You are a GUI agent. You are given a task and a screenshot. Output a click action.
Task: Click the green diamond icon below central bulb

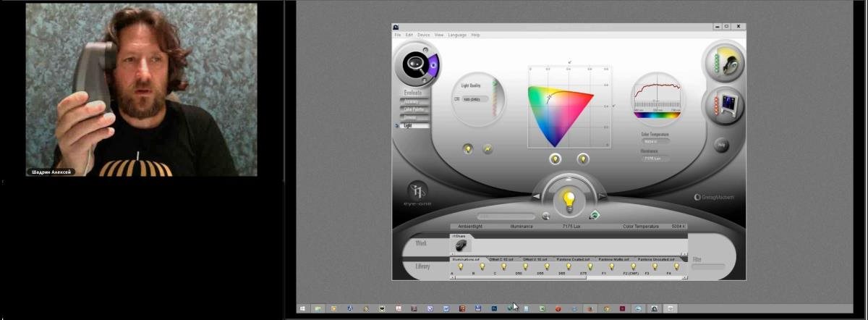click(x=594, y=214)
